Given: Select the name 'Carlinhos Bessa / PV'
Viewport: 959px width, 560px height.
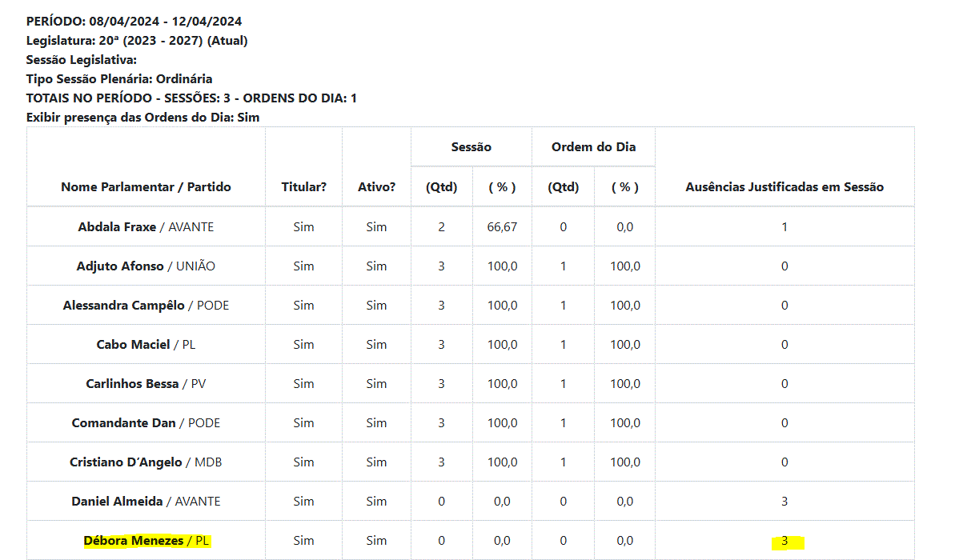Looking at the screenshot, I should tap(146, 383).
